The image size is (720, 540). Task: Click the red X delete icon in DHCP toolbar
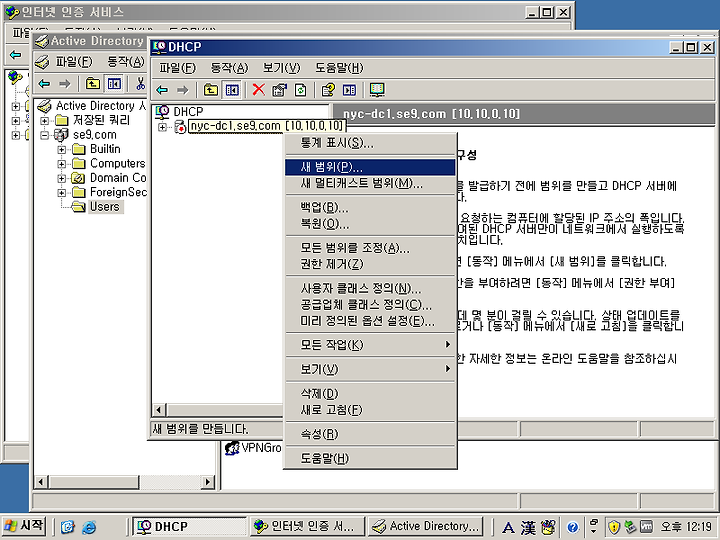pyautogui.click(x=259, y=90)
